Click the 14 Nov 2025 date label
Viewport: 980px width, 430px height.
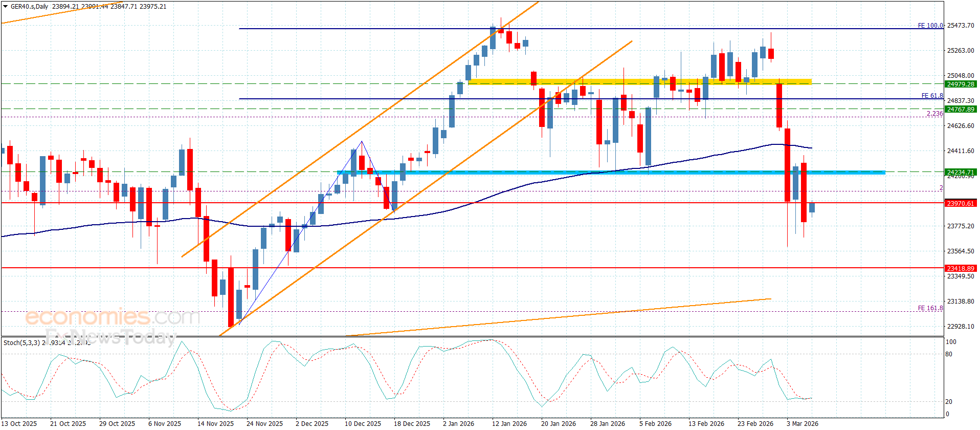click(x=215, y=423)
